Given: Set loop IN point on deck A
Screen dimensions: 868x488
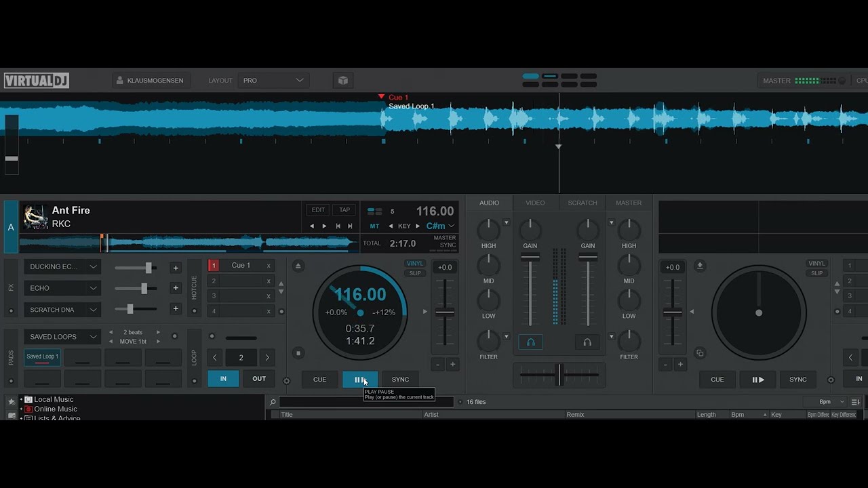Looking at the screenshot, I should [x=223, y=379].
